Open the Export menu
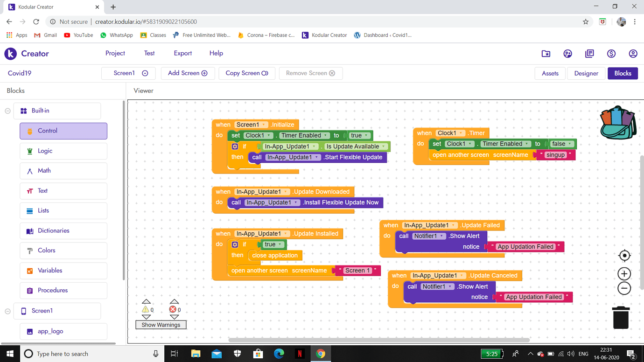This screenshot has height=362, width=644. pos(183,53)
